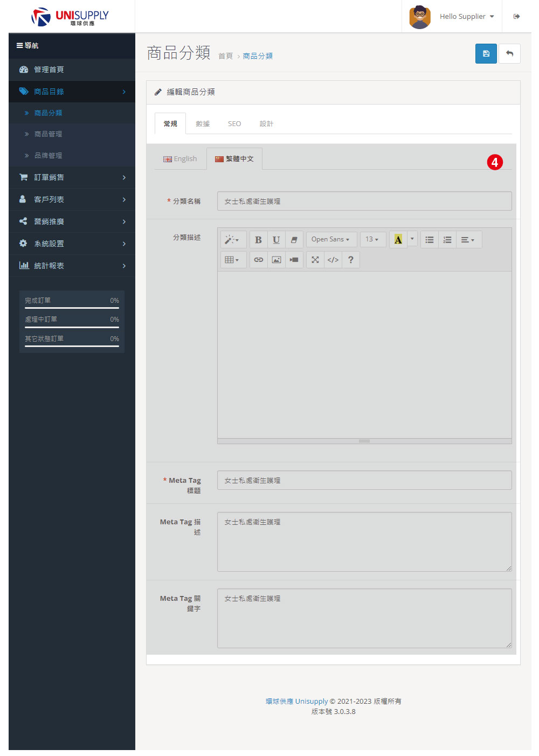539x756 pixels.
Task: Insert a picture via image icon
Action: (277, 260)
